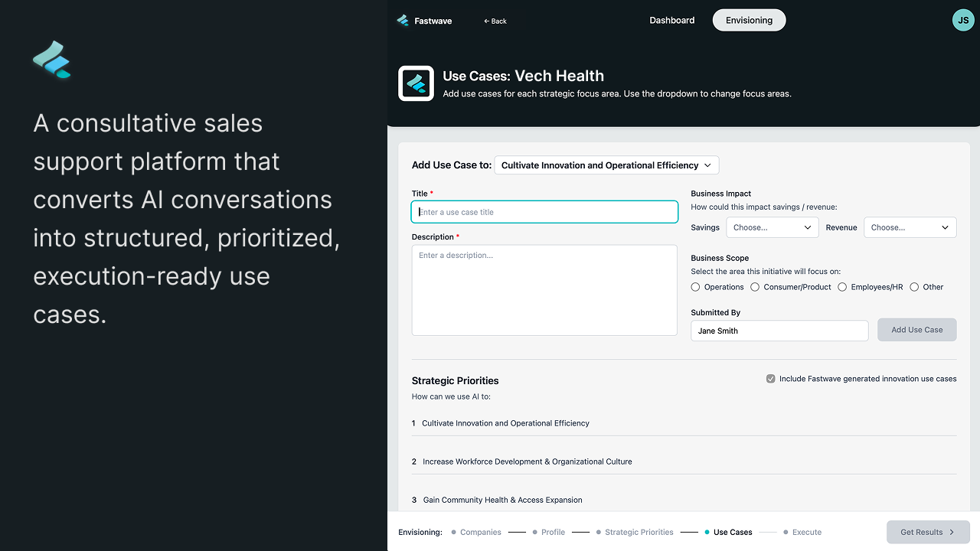Select priority Cultivate Innovation and Operational Efficiency

click(684, 423)
